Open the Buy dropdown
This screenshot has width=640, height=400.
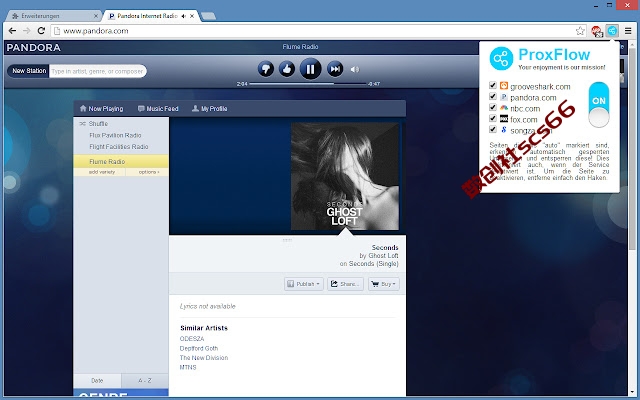coord(384,284)
